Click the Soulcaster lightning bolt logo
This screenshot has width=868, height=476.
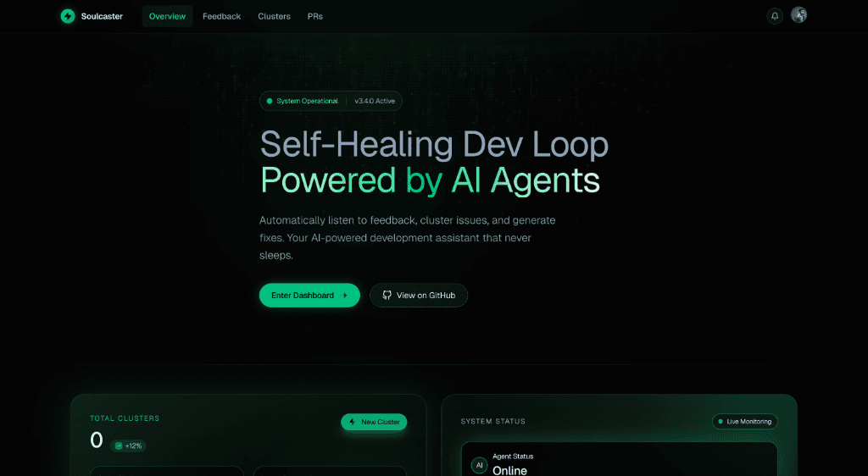coord(68,16)
